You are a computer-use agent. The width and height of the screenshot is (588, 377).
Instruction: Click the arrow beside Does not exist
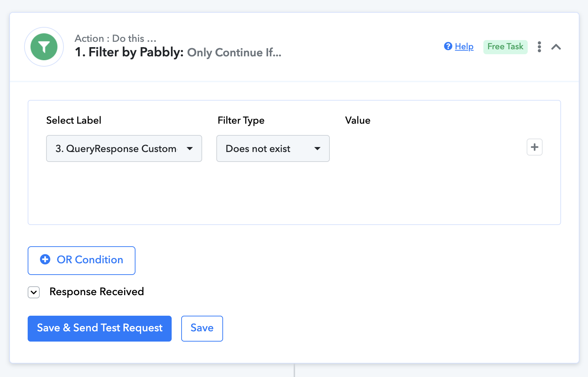point(317,148)
